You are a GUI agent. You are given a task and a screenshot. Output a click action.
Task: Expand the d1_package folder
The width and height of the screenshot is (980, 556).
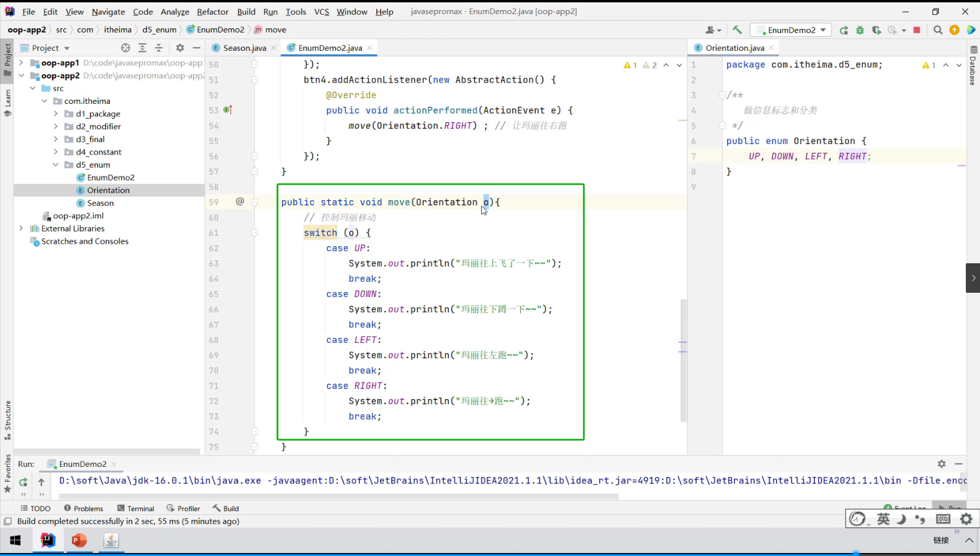tap(56, 114)
